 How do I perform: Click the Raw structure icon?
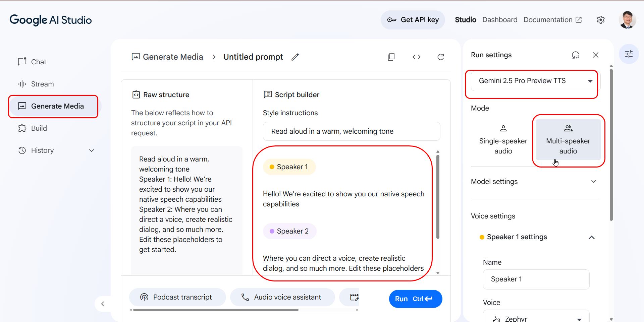click(x=136, y=95)
